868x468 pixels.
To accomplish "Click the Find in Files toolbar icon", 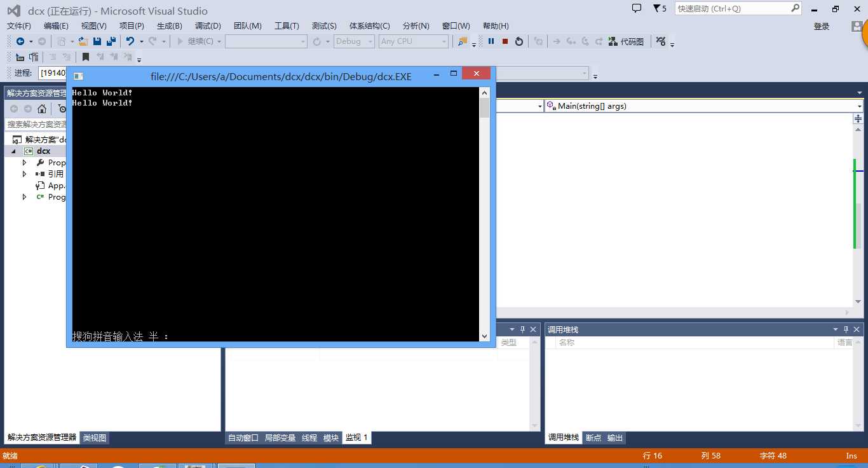I will [462, 41].
